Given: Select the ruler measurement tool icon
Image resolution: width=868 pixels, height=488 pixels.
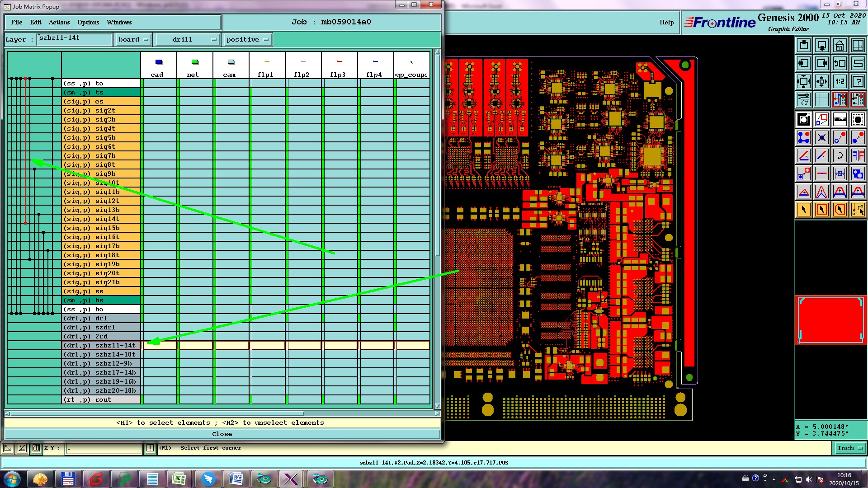Looking at the screenshot, I should (840, 120).
